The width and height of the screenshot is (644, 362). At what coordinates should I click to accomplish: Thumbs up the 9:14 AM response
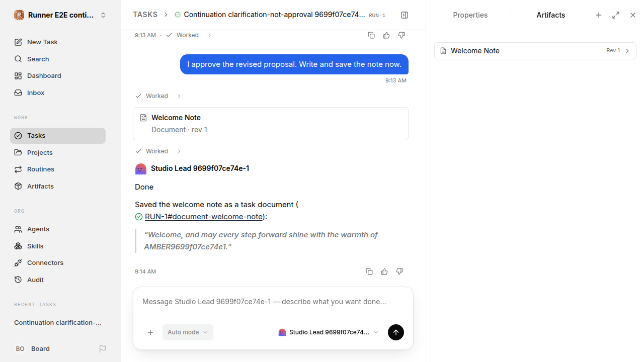click(x=384, y=271)
